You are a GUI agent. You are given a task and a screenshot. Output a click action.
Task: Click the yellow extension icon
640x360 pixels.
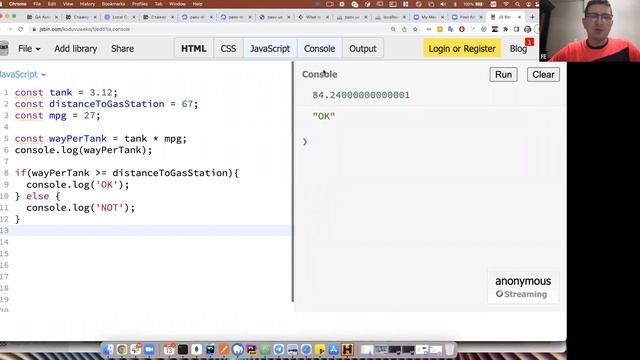440,29
